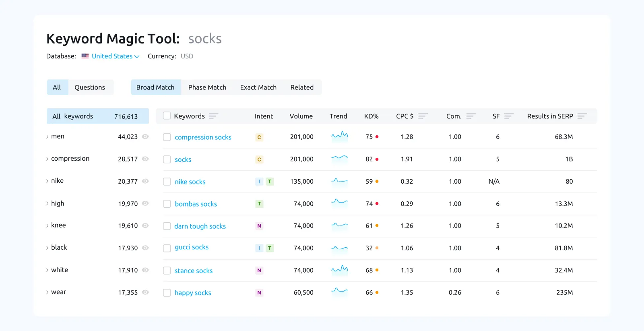The image size is (644, 331).
Task: Check the box for compression socks
Action: click(x=167, y=137)
